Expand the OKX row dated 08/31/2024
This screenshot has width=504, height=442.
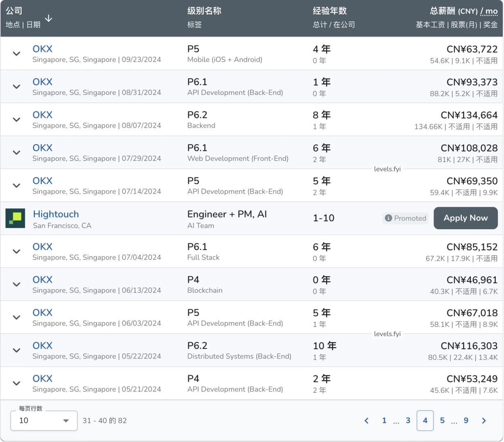coord(16,87)
